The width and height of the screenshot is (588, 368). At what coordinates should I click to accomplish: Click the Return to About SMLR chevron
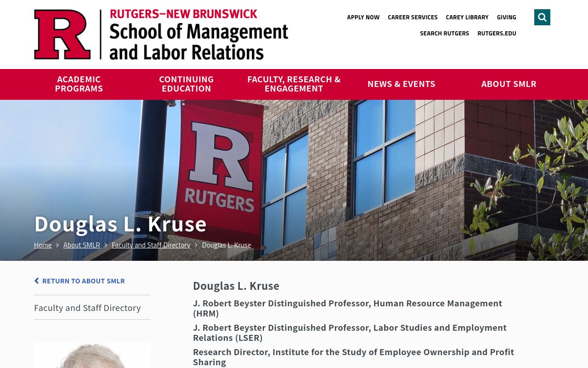point(37,281)
